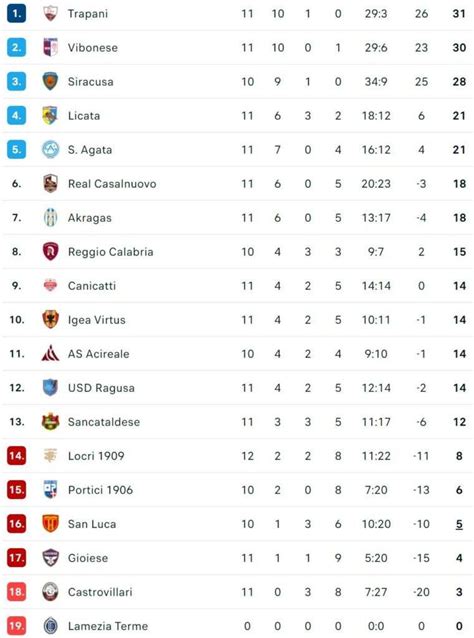Open the San Luca shield icon
Image resolution: width=474 pixels, height=638 pixels.
(x=50, y=524)
